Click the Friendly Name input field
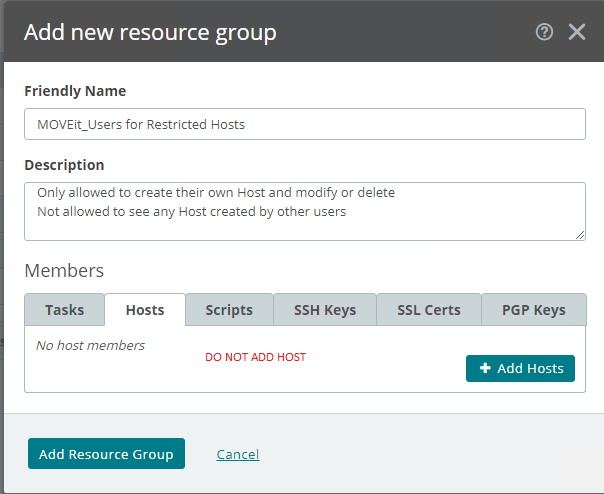604x494 pixels. click(305, 124)
